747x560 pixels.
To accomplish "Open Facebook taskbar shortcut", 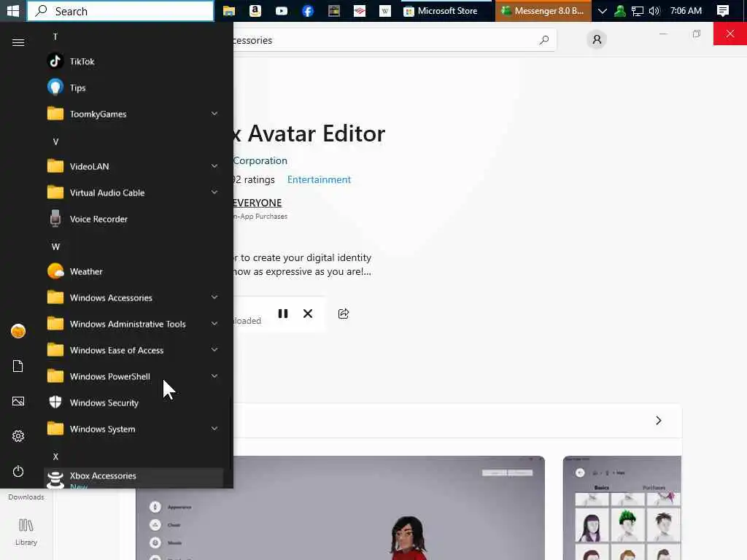I will pos(308,10).
